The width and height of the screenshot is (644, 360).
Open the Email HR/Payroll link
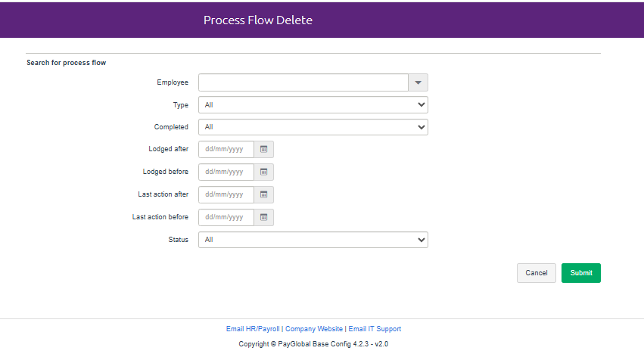(x=253, y=329)
